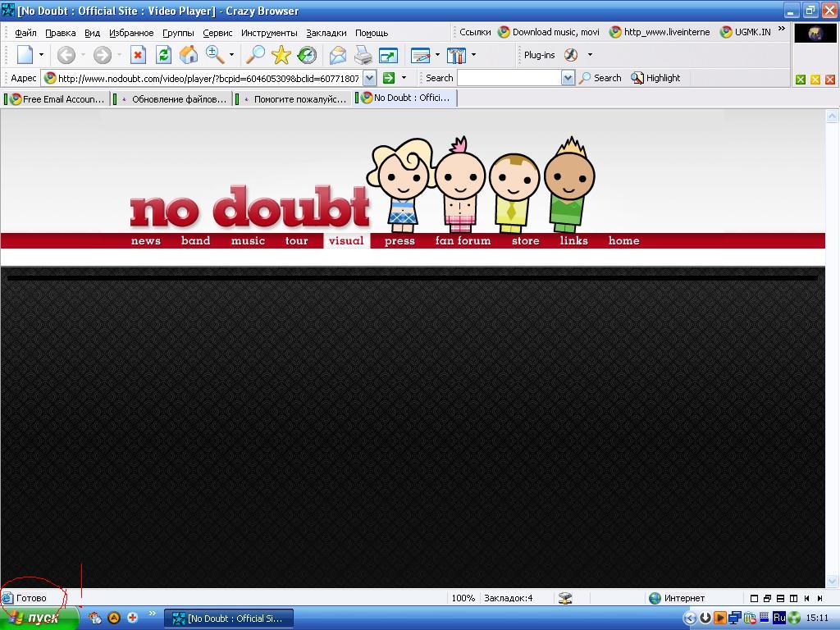Click the address bar URL field
The image size is (840, 630).
[x=203, y=78]
